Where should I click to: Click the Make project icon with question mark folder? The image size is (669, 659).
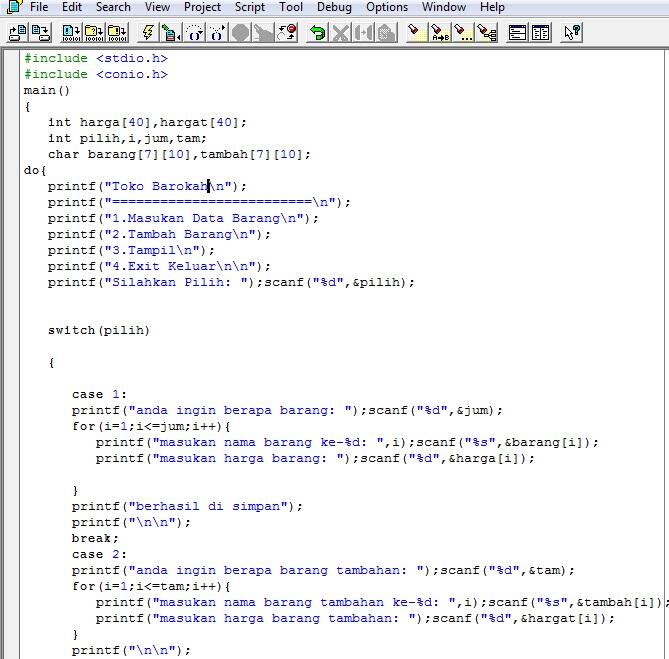[94, 32]
